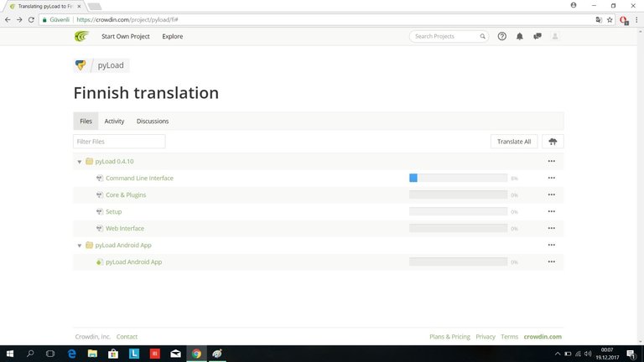Open the Contact footer link
The image size is (644, 362).
pos(127,337)
